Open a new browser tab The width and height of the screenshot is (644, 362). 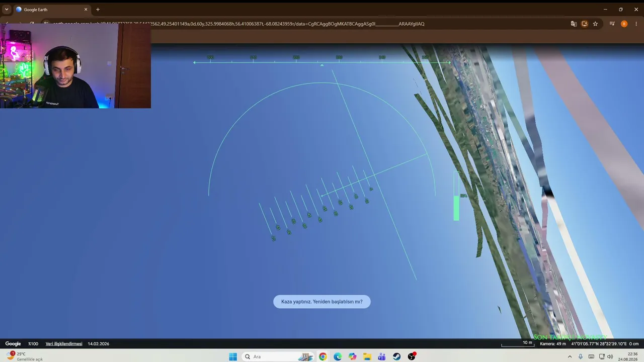click(x=98, y=10)
